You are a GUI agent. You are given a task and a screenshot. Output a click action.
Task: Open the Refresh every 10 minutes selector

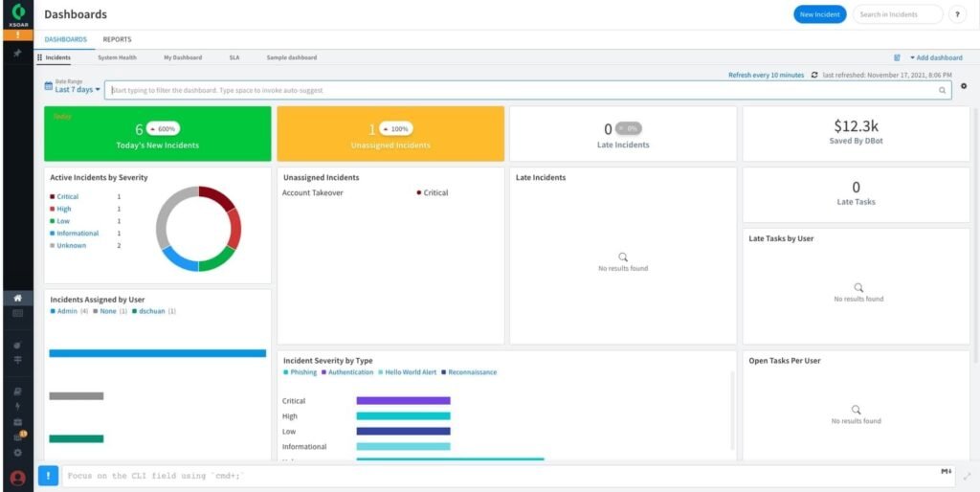tap(766, 75)
